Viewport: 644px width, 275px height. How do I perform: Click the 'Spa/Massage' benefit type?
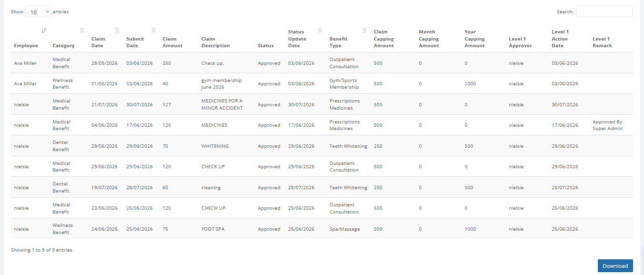[345, 229]
